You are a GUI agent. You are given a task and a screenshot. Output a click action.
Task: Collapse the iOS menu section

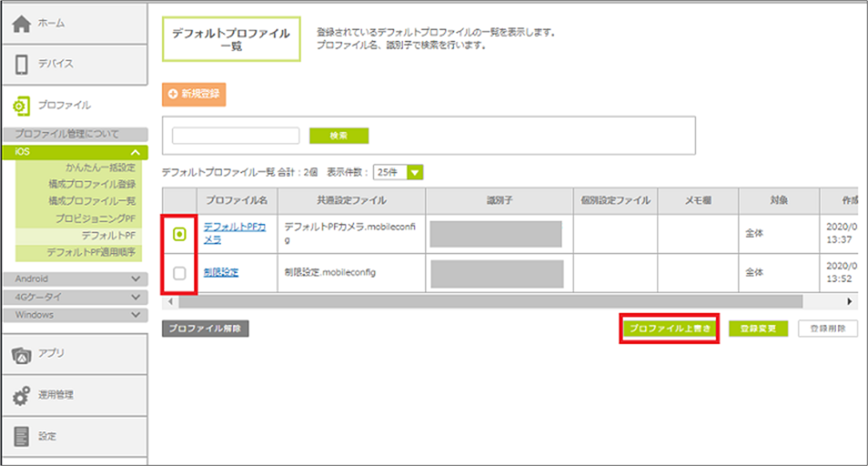(x=135, y=152)
